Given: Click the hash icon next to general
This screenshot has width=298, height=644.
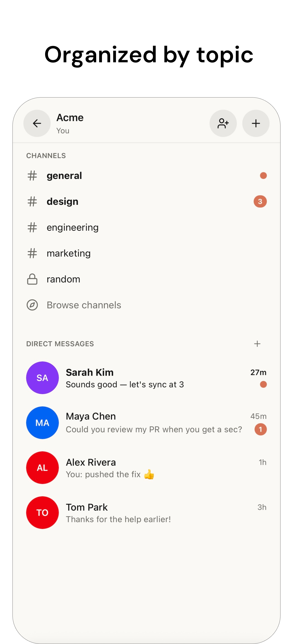Looking at the screenshot, I should [32, 176].
